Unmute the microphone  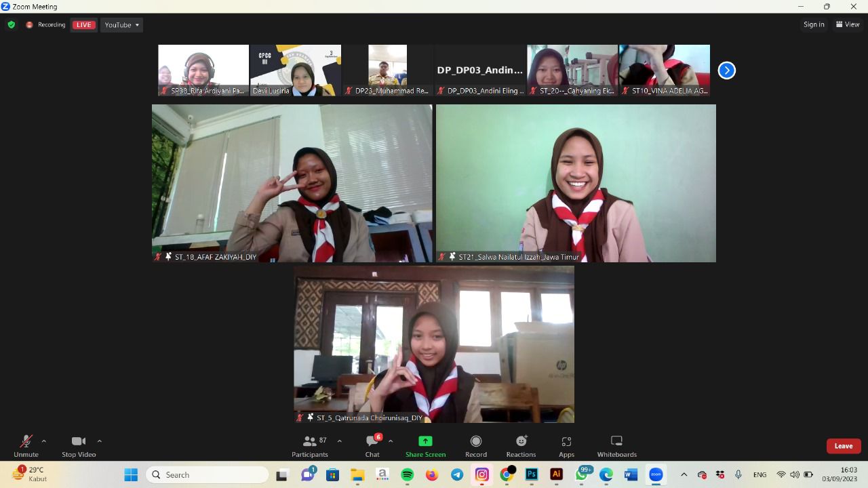coord(26,446)
